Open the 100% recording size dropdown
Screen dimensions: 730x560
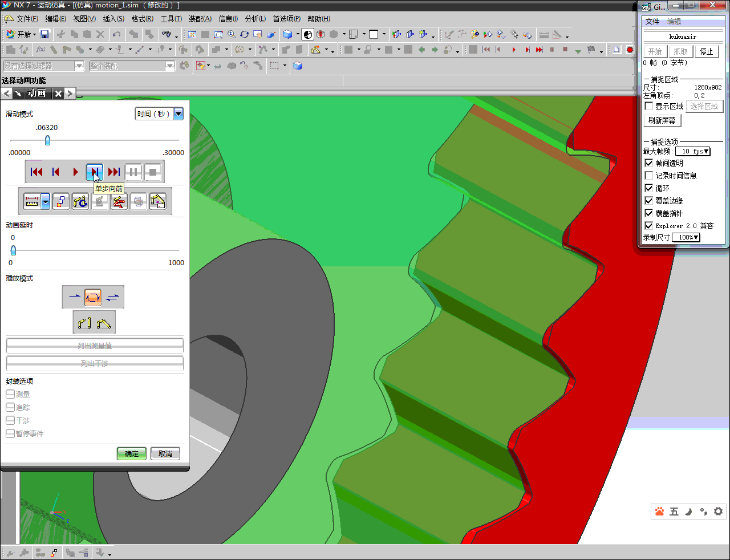[x=686, y=237]
